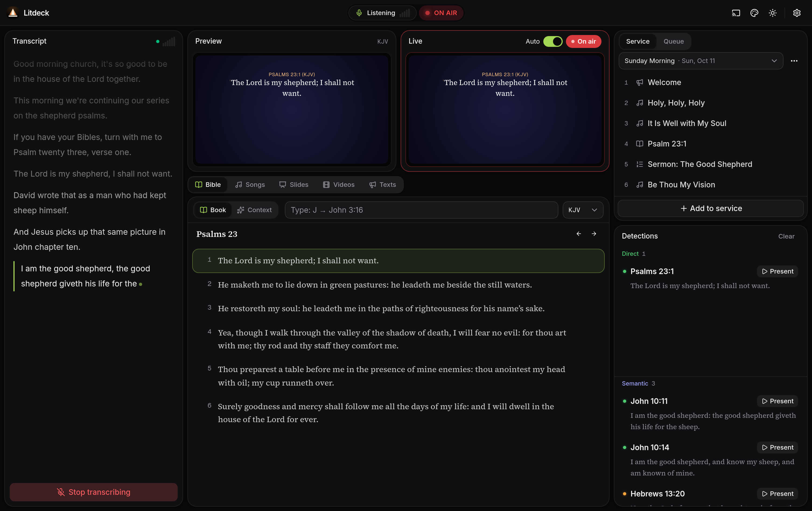Select the Book search mode

click(213, 210)
